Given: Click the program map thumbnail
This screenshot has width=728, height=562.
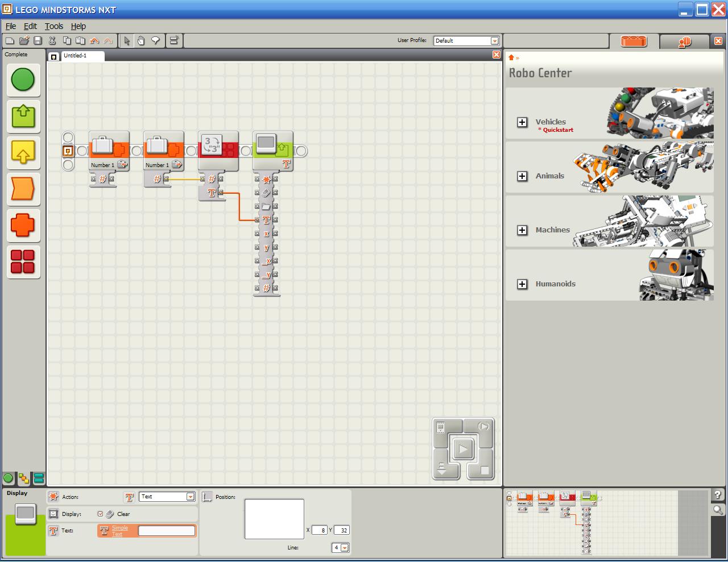Looking at the screenshot, I should (607, 523).
